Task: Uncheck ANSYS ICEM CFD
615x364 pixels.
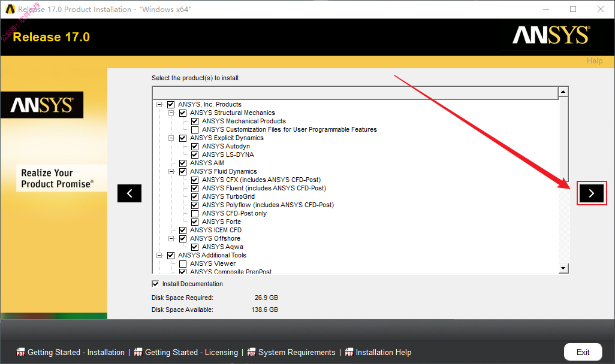Action: pos(183,230)
